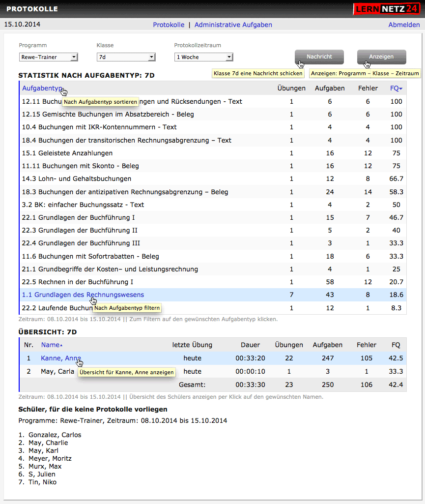
Task: Select row 11.6 Buchungen mit Sofortrabatten
Action: point(213,256)
